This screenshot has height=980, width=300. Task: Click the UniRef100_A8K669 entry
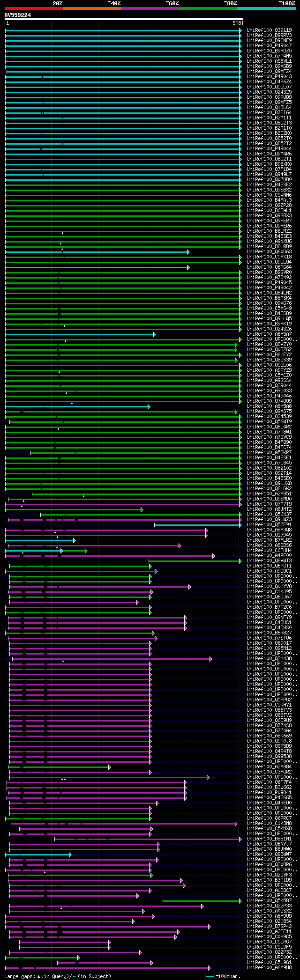coord(269,736)
